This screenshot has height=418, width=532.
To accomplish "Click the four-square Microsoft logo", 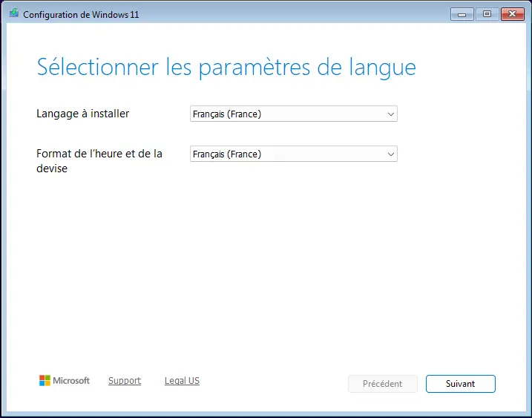I will point(45,381).
